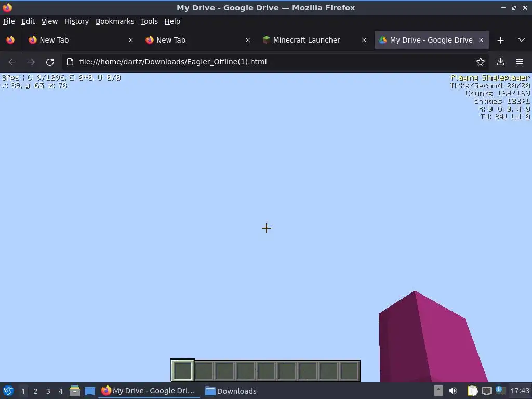Select the sixth hotbar slot
The height and width of the screenshot is (399, 532).
pos(287,370)
